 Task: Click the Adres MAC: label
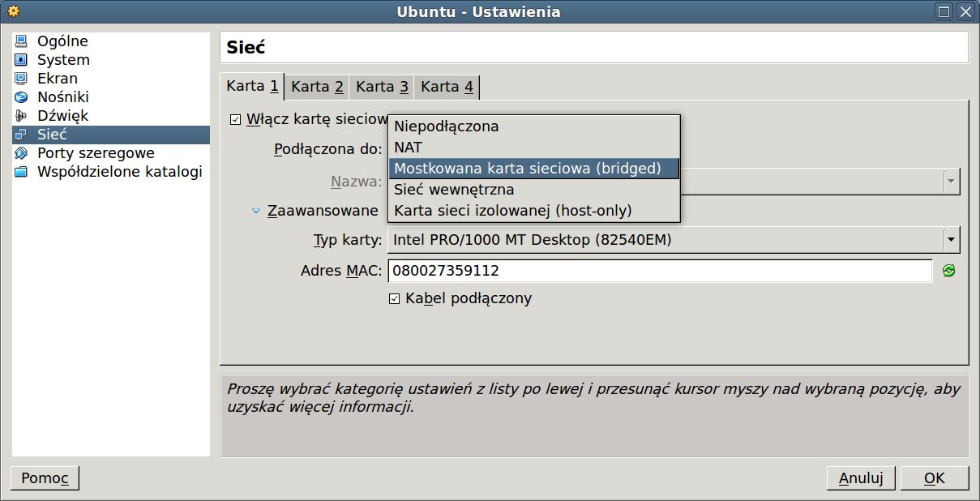tap(341, 271)
